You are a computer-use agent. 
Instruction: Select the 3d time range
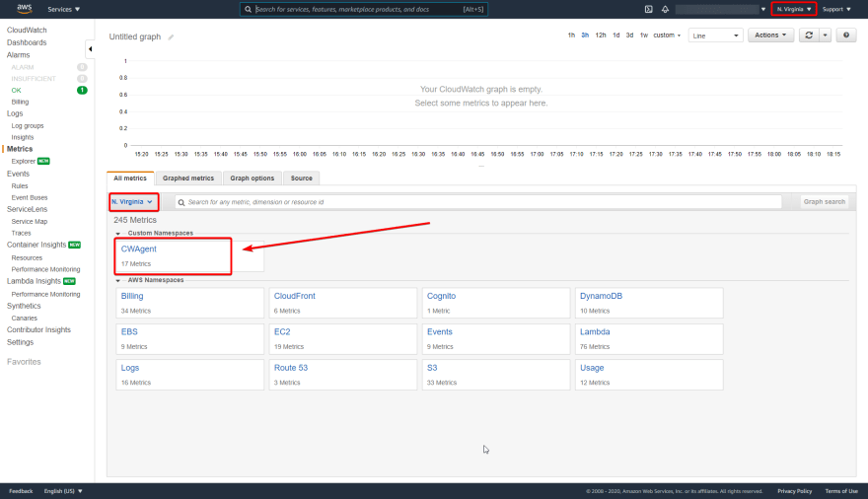[x=629, y=36]
